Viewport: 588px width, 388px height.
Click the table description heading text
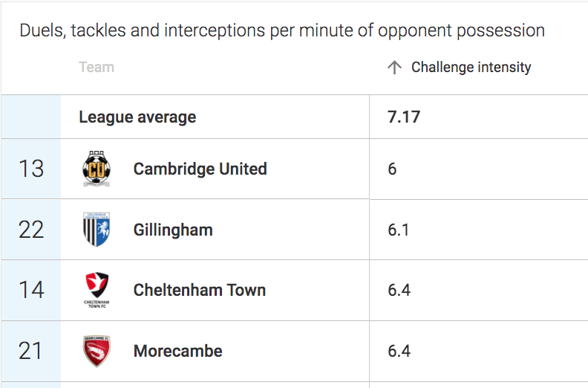(282, 30)
